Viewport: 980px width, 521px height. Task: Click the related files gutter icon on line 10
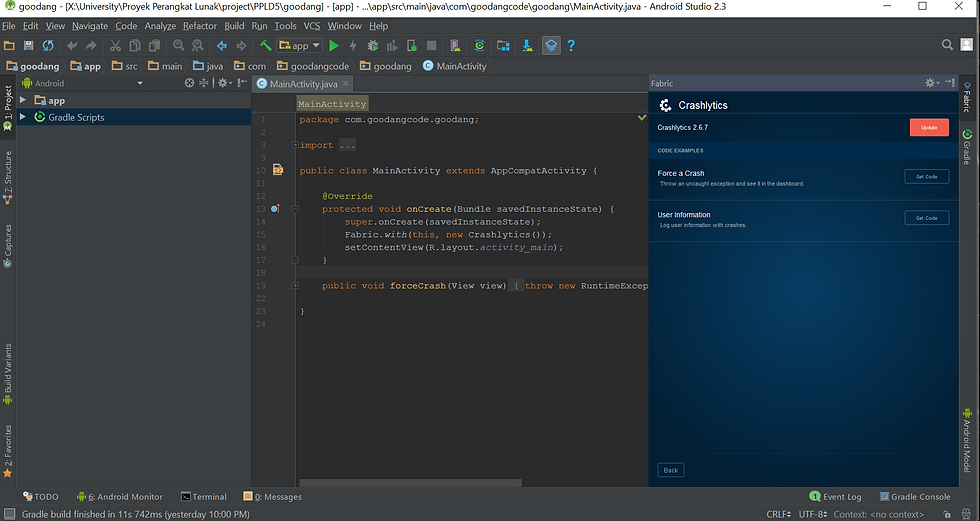click(x=278, y=170)
